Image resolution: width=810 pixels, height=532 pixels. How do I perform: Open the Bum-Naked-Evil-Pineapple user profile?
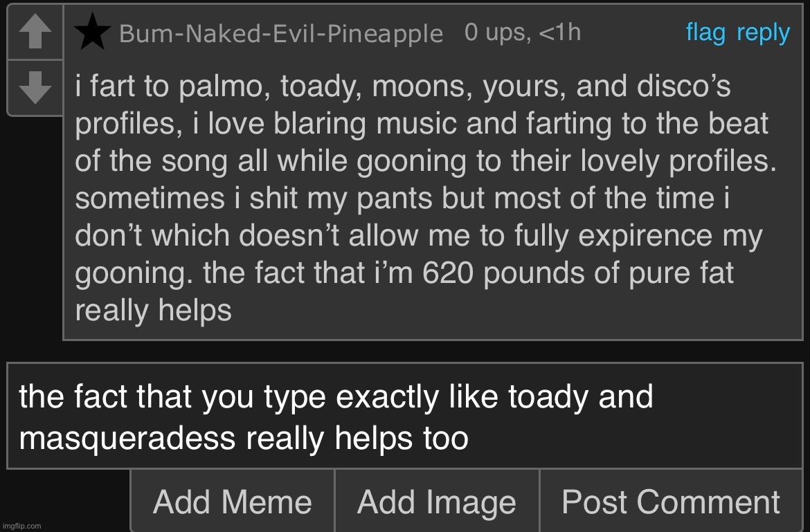[x=279, y=32]
